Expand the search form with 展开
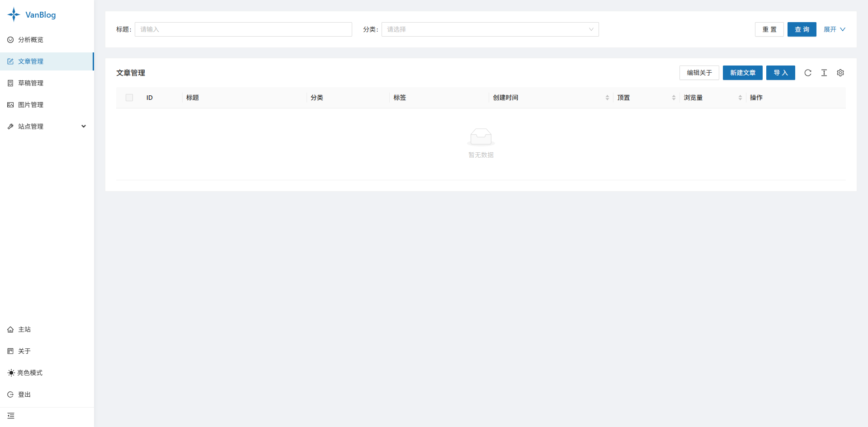The image size is (868, 427). coord(834,29)
